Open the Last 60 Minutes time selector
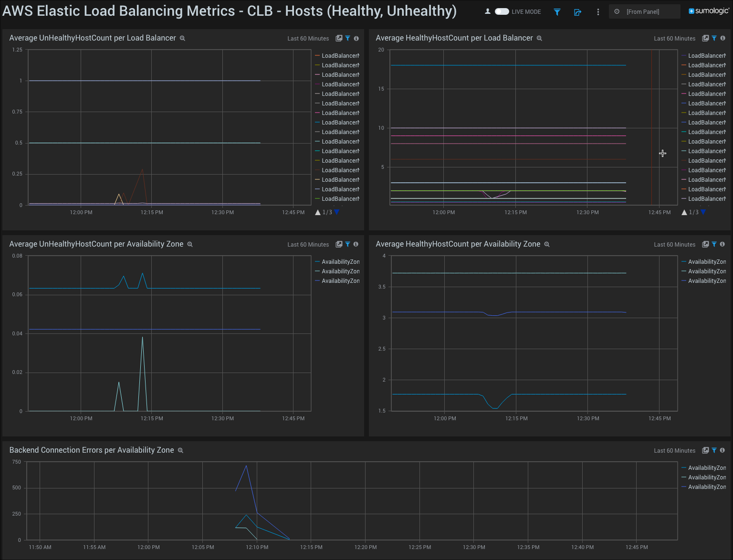 (308, 38)
